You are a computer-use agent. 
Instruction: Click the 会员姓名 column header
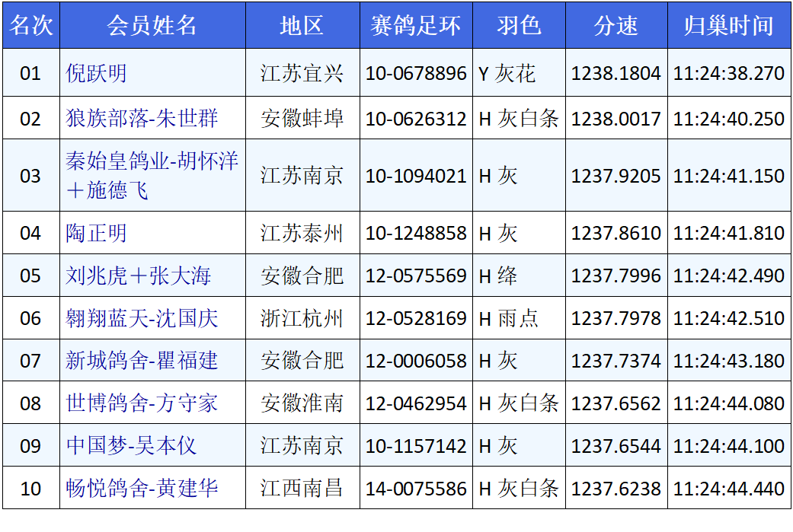[152, 26]
